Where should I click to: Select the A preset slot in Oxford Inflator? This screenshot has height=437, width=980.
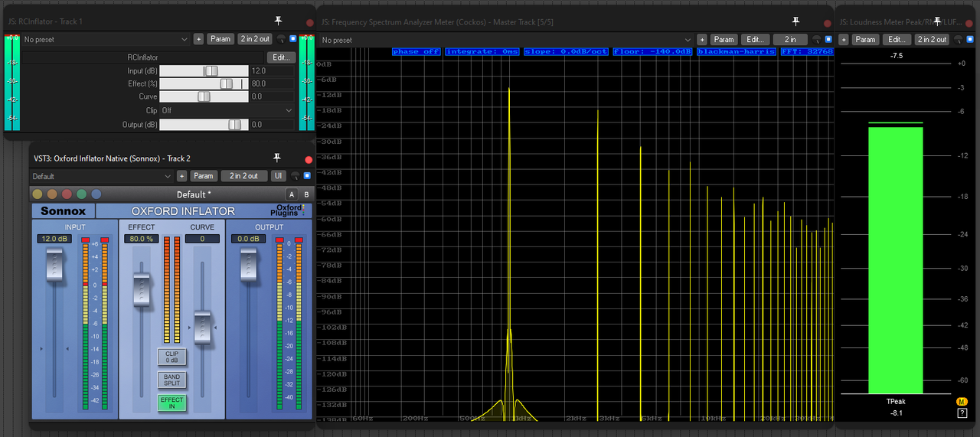(x=291, y=194)
